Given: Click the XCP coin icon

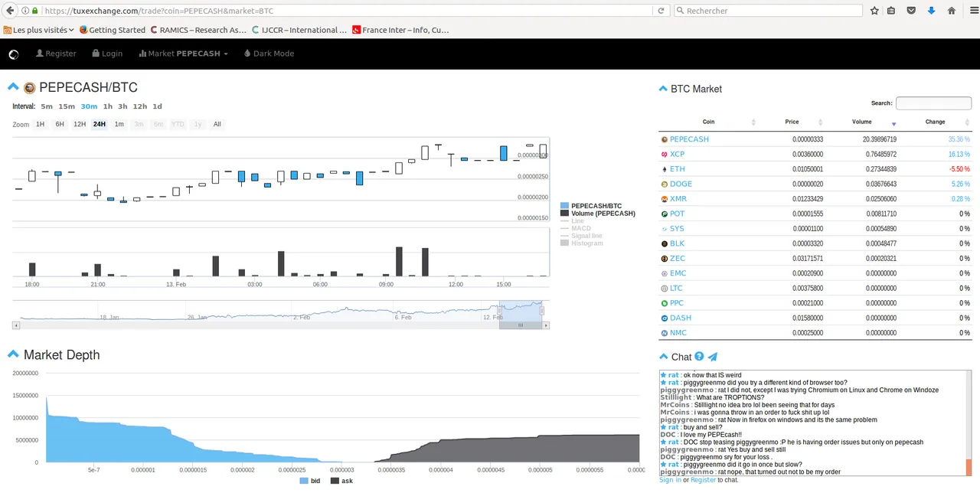Looking at the screenshot, I should click(x=664, y=155).
